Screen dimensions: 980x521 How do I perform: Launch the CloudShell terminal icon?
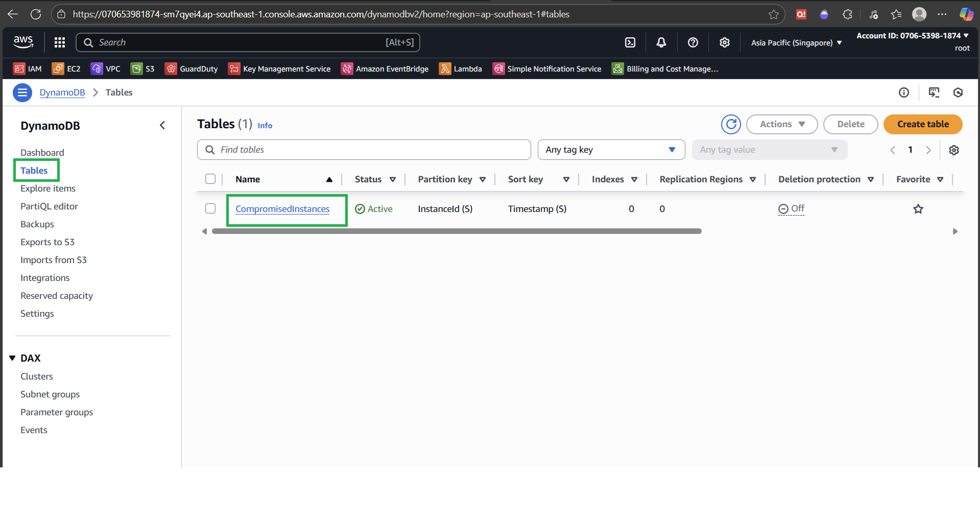click(x=630, y=42)
